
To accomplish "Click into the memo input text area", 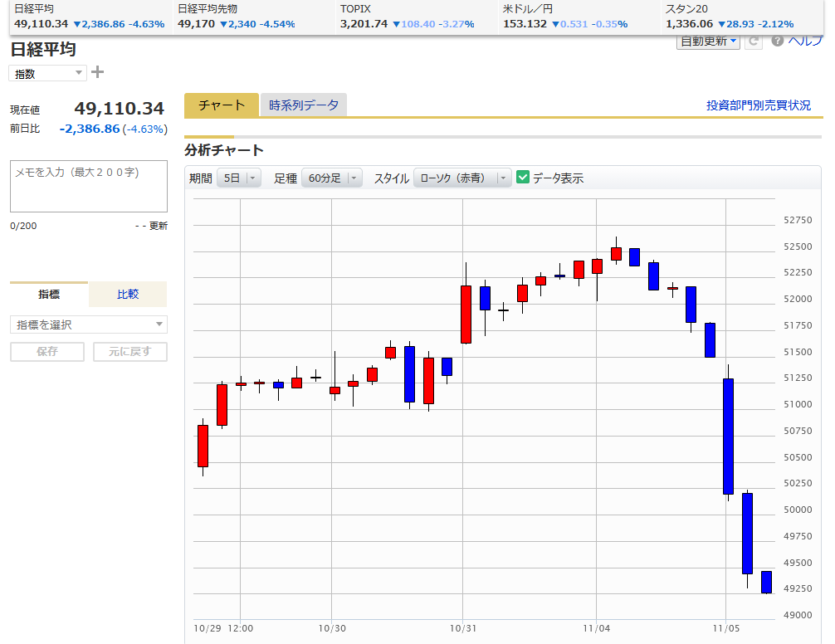I will 89,187.
